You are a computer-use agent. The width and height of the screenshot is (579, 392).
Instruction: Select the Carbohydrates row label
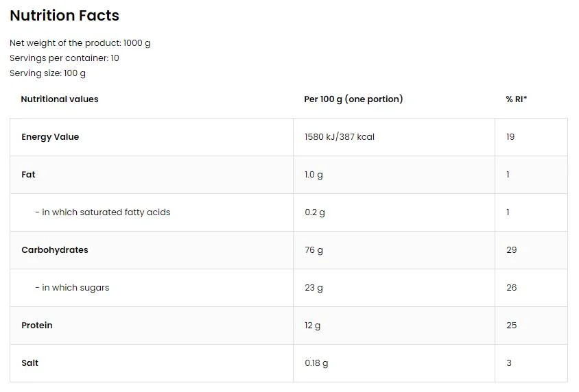pos(55,250)
